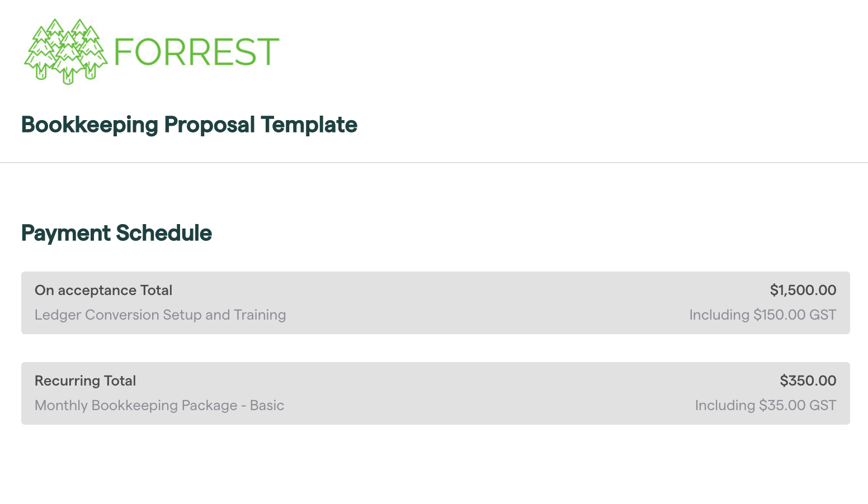Click the front center tree of the logo
The height and width of the screenshot is (504, 868).
pos(68,59)
